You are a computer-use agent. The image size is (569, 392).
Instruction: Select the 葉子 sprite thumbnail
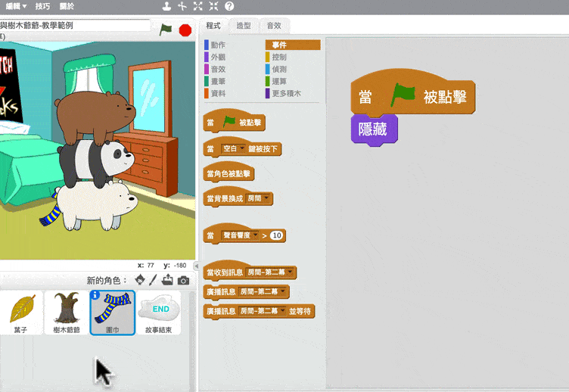(21, 313)
